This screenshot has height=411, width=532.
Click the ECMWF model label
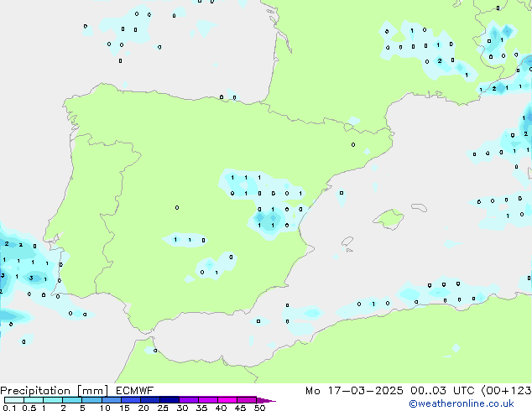click(x=135, y=391)
